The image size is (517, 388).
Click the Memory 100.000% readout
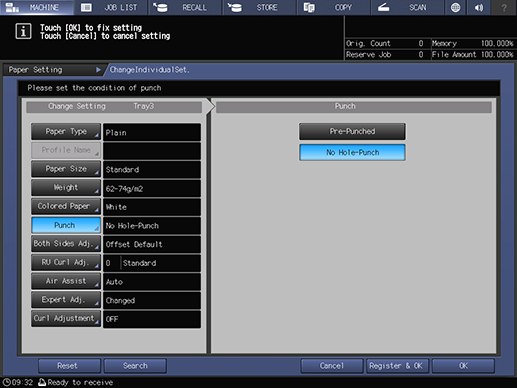[x=473, y=43]
